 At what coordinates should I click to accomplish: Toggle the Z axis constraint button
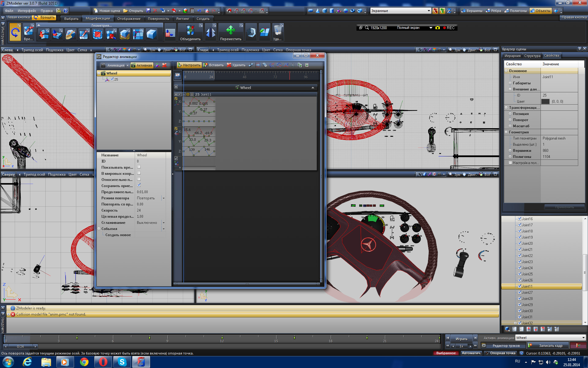click(x=449, y=11)
